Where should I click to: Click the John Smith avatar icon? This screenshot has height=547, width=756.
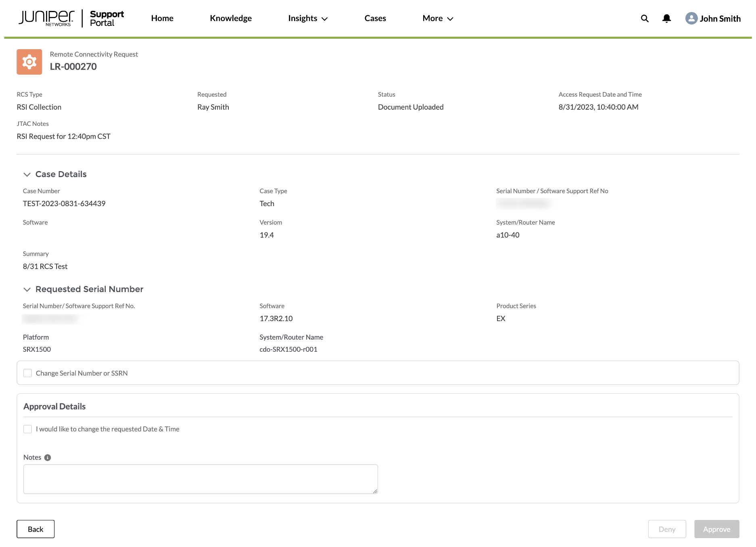pos(691,19)
